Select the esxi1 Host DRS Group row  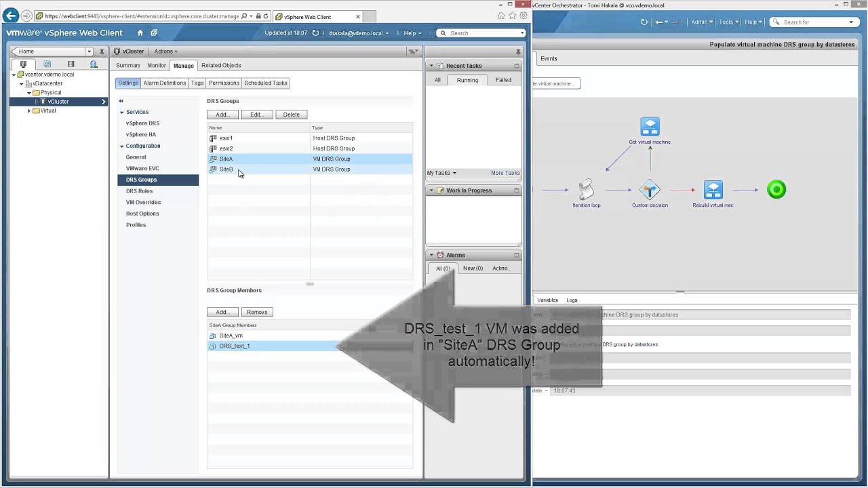point(310,138)
